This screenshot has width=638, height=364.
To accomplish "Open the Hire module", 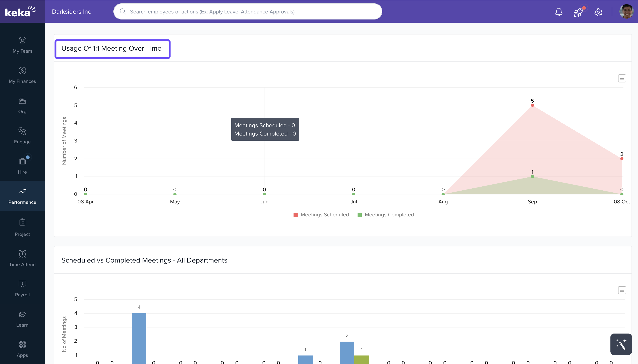I will (22, 166).
